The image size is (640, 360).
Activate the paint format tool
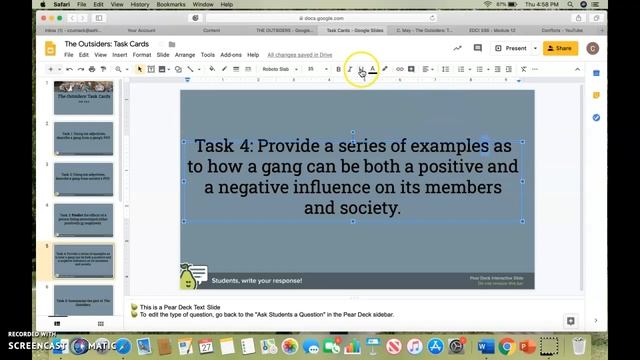[x=103, y=69]
